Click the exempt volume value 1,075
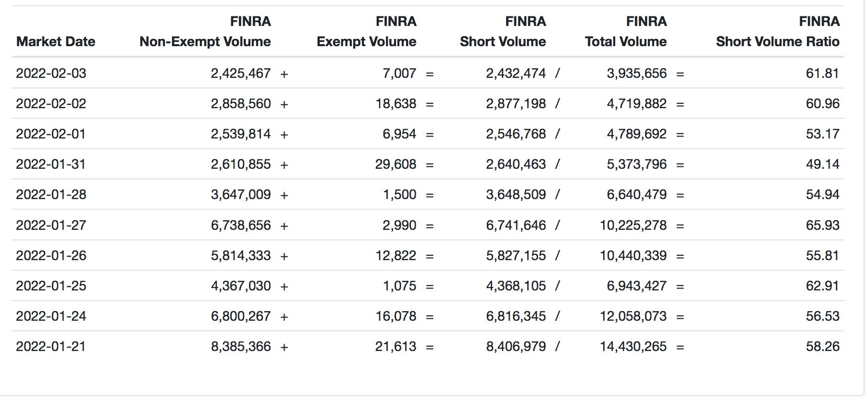868x402 pixels. click(399, 286)
